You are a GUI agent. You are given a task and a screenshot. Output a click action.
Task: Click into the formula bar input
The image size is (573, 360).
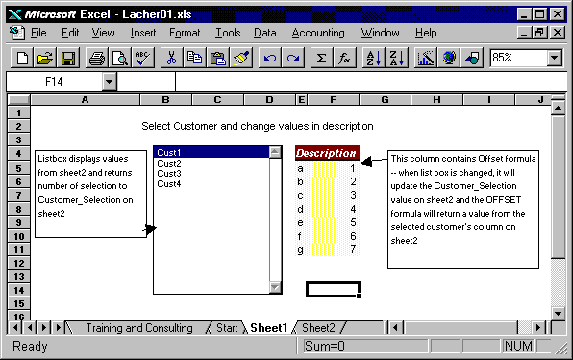[x=371, y=82]
